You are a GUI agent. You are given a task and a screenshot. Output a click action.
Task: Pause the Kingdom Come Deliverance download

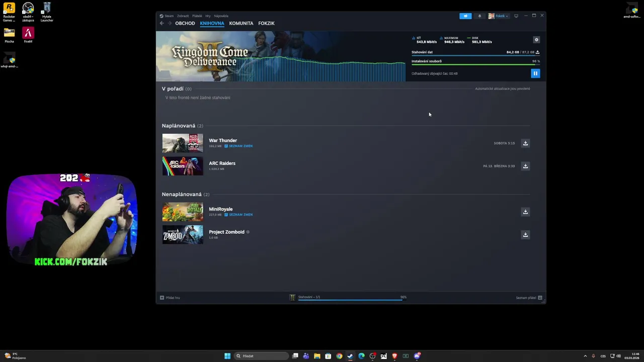(535, 73)
